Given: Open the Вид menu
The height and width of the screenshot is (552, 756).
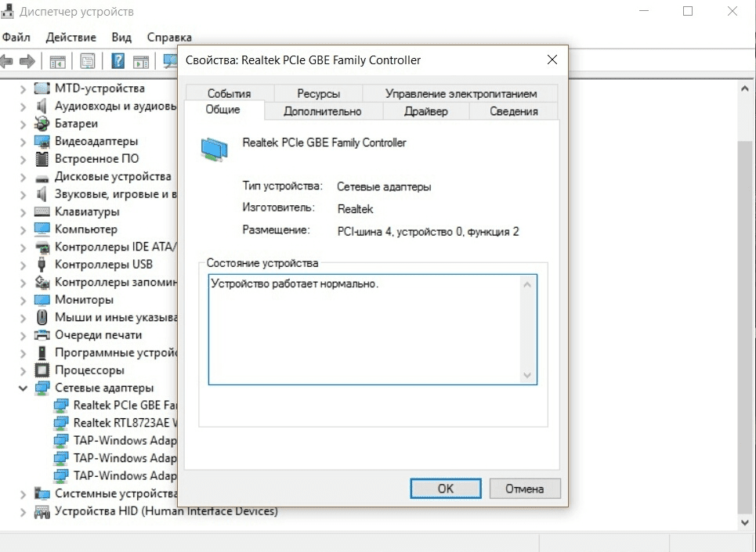Looking at the screenshot, I should tap(121, 37).
